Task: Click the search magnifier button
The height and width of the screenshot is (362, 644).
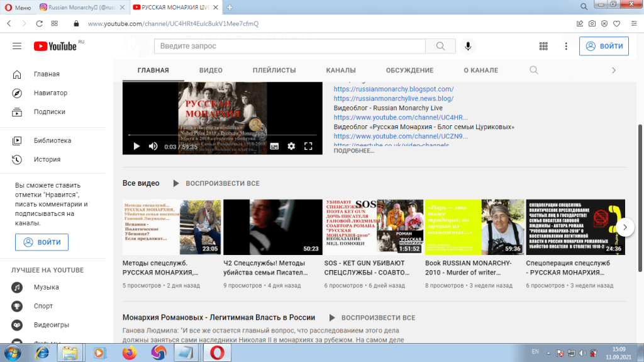Action: pos(444,46)
